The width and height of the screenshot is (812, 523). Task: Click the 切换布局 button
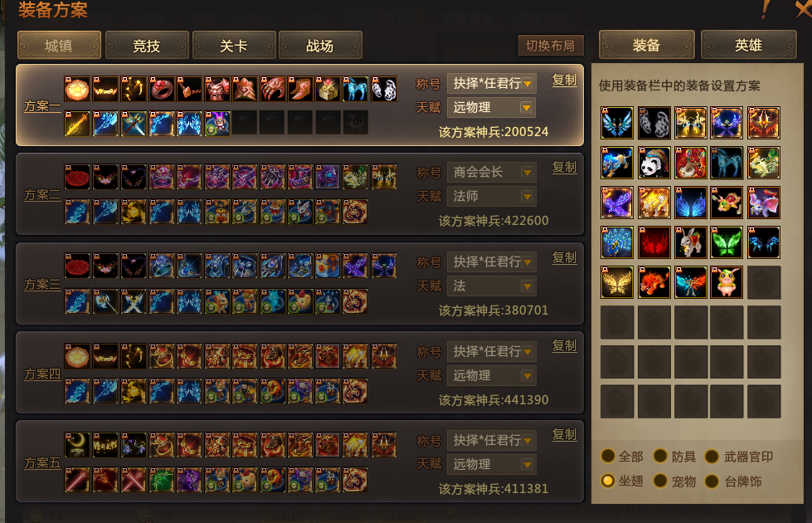pos(551,46)
